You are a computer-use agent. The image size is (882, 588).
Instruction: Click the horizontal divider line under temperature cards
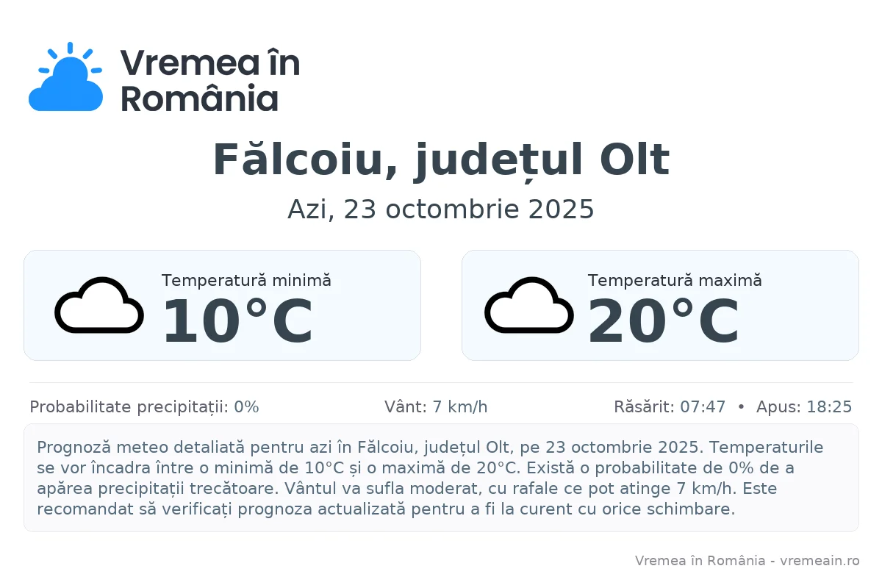(441, 383)
